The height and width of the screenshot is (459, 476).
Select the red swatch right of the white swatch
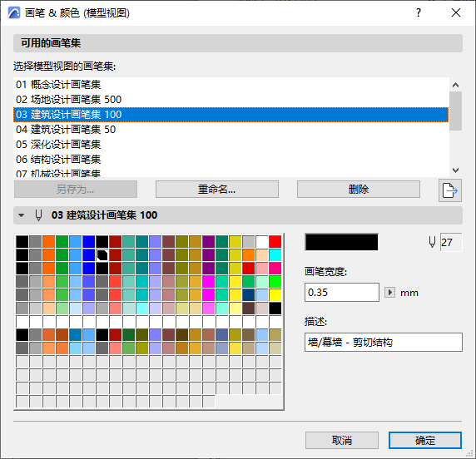[275, 242]
